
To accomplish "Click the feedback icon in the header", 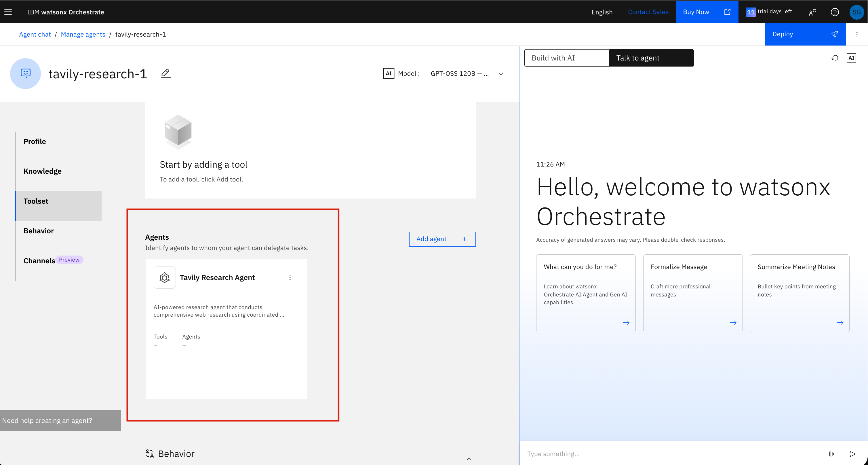I will pos(812,12).
